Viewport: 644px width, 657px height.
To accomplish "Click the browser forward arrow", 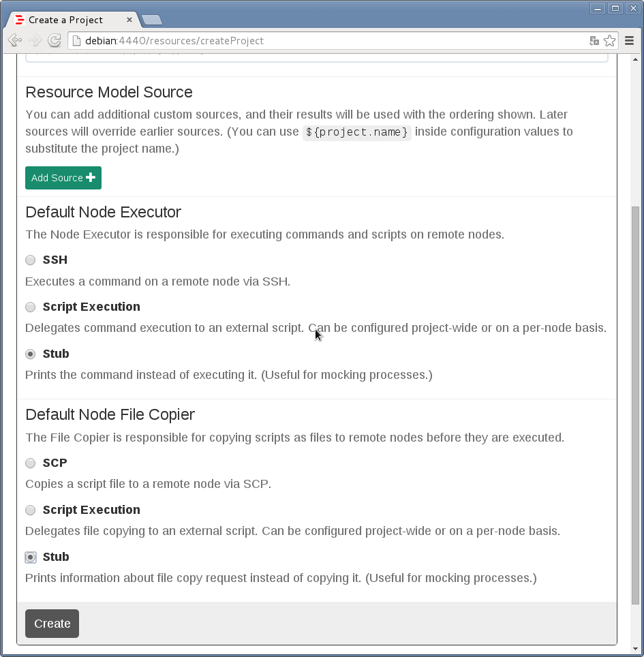I will click(34, 40).
